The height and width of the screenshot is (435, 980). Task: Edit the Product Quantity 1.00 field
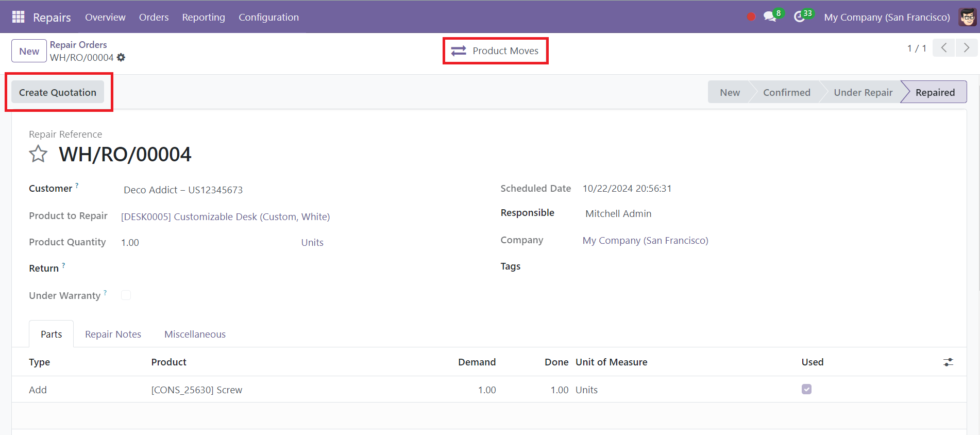click(130, 242)
